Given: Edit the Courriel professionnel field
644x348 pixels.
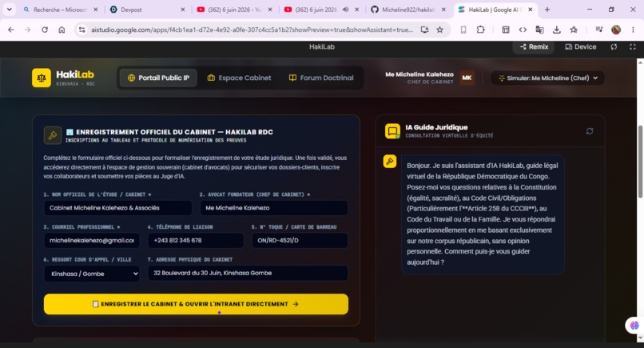Looking at the screenshot, I should [92, 240].
